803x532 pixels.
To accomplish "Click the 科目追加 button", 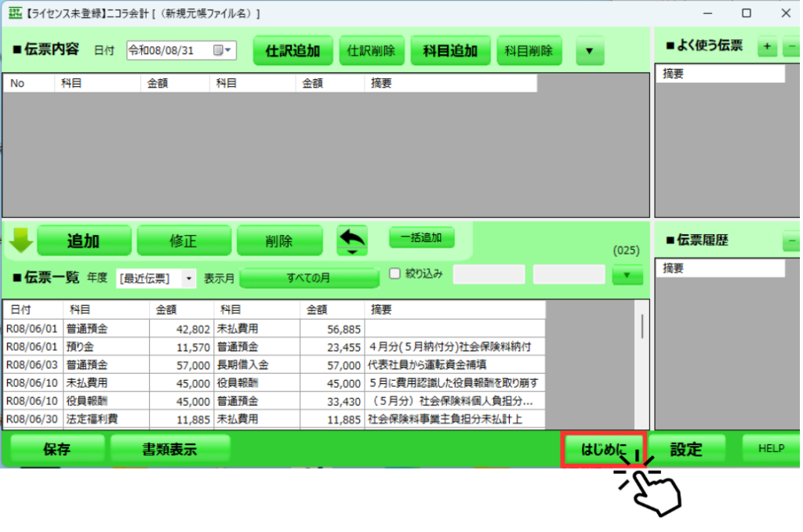I will click(x=451, y=51).
